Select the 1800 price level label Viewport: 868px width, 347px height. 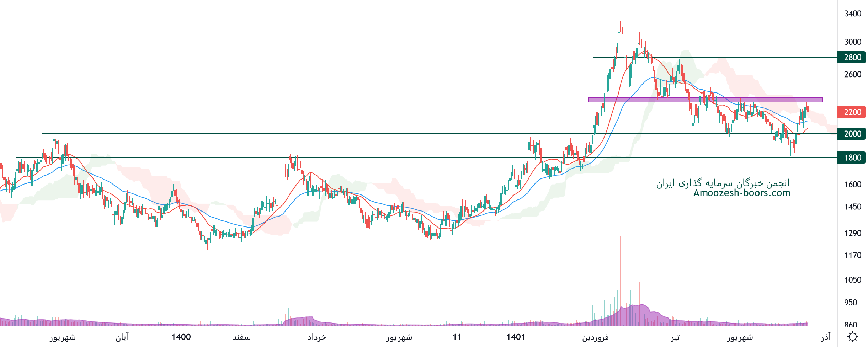pyautogui.click(x=852, y=158)
